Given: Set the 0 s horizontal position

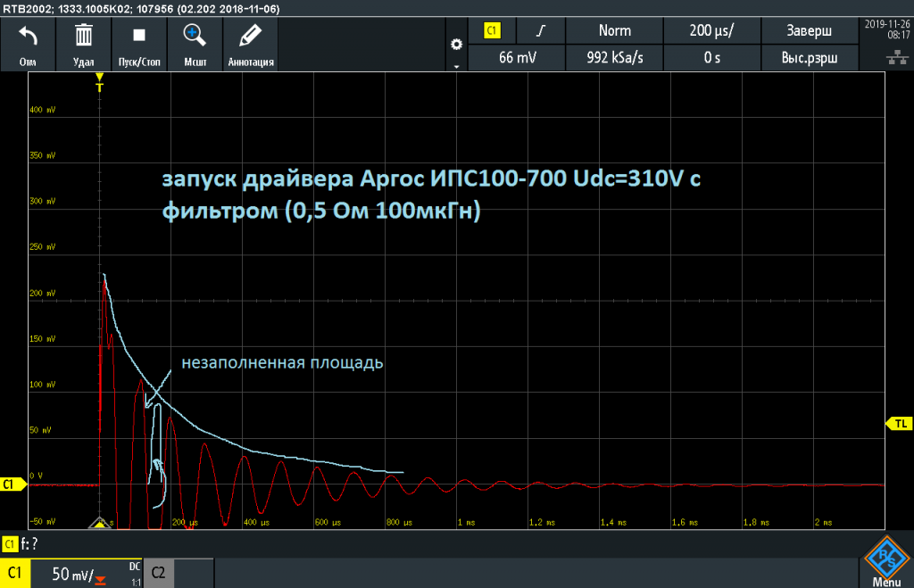Looking at the screenshot, I should click(711, 58).
